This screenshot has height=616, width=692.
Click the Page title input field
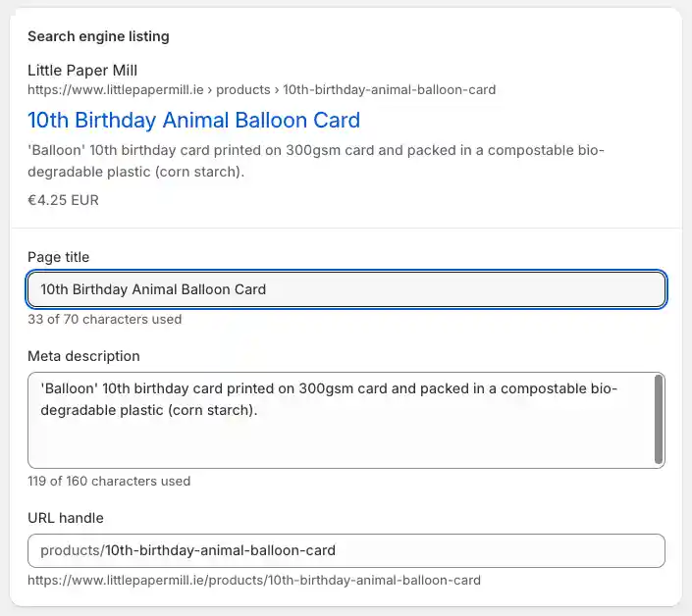(346, 289)
